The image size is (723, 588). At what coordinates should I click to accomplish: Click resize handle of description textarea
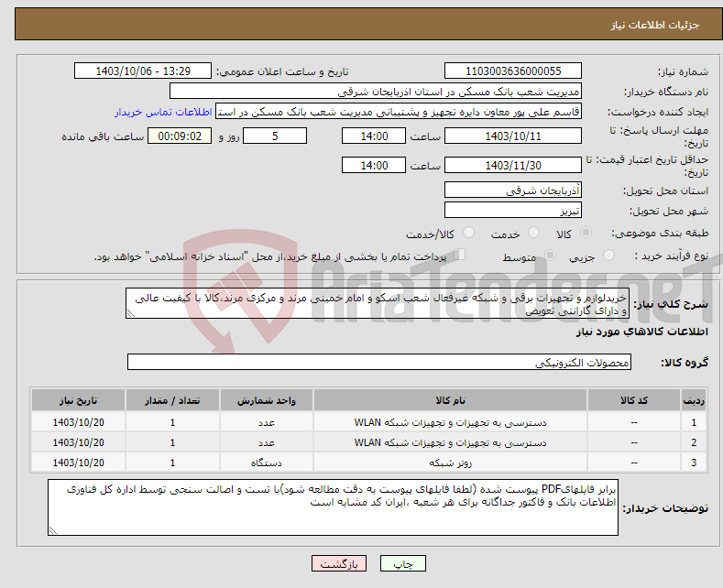pyautogui.click(x=130, y=314)
